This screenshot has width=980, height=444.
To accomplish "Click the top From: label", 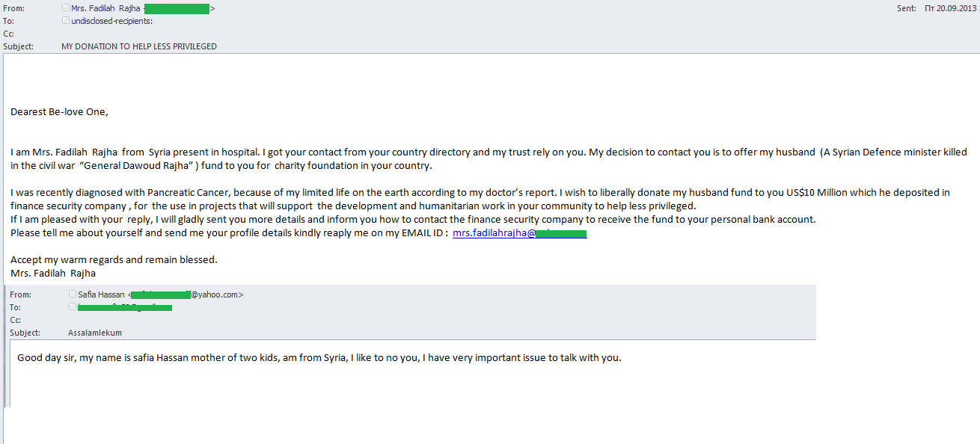I will 13,8.
